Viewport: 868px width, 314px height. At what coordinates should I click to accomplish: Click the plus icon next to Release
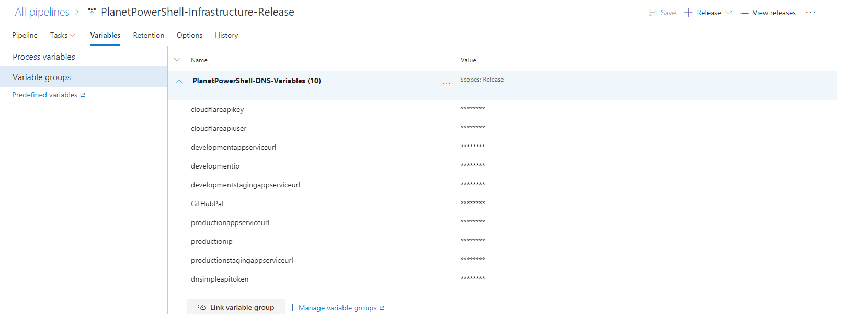pos(688,13)
